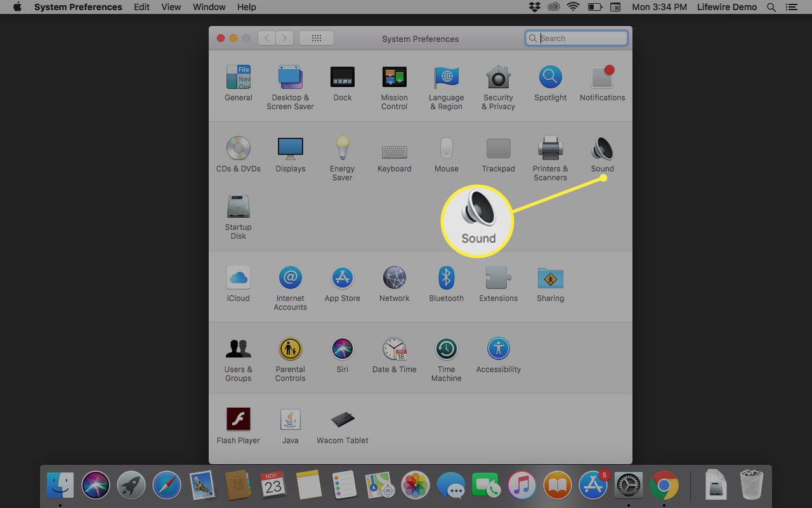Click the Search field in System Preferences
The width and height of the screenshot is (812, 508).
pyautogui.click(x=577, y=38)
